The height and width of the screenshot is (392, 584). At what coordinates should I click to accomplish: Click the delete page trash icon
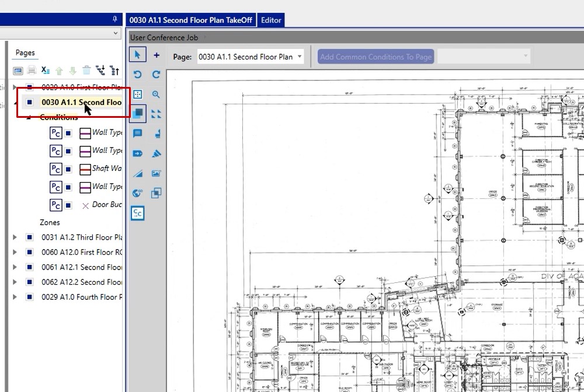pos(86,71)
